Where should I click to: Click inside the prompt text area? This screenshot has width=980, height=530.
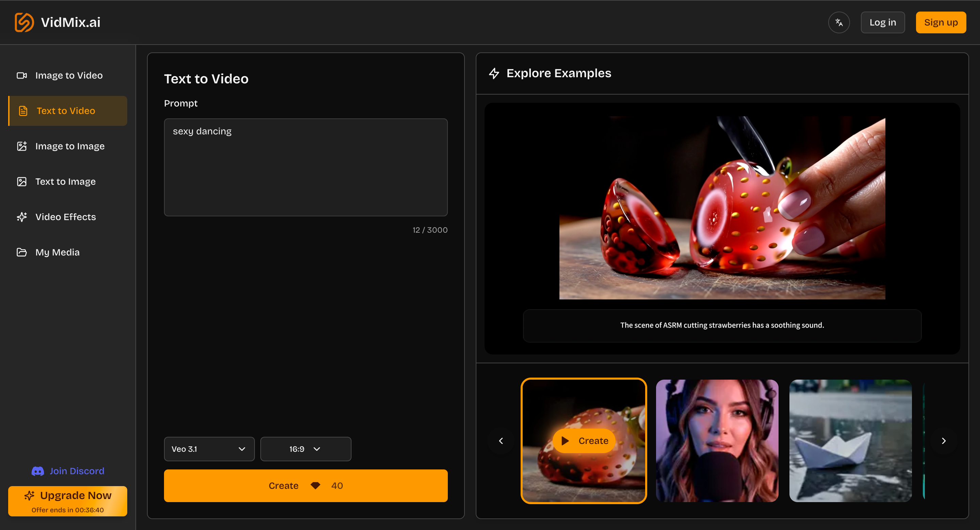click(305, 167)
